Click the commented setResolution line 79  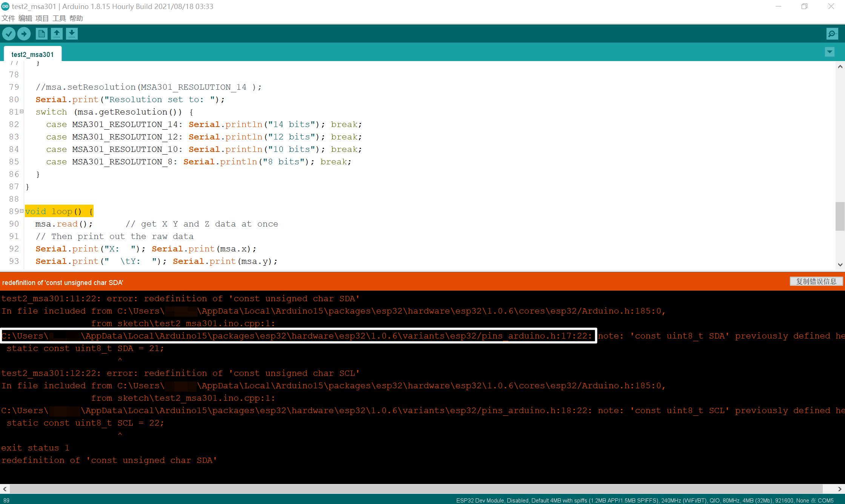coord(149,87)
